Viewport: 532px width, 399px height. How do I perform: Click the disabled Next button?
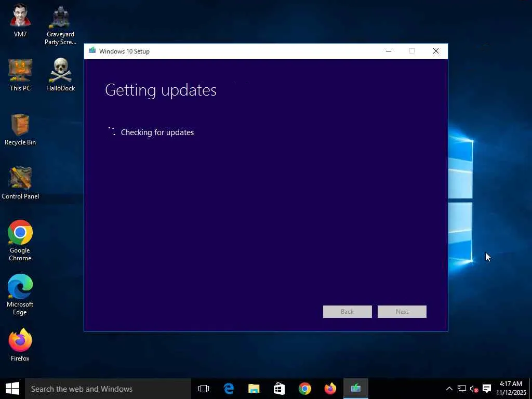(402, 312)
